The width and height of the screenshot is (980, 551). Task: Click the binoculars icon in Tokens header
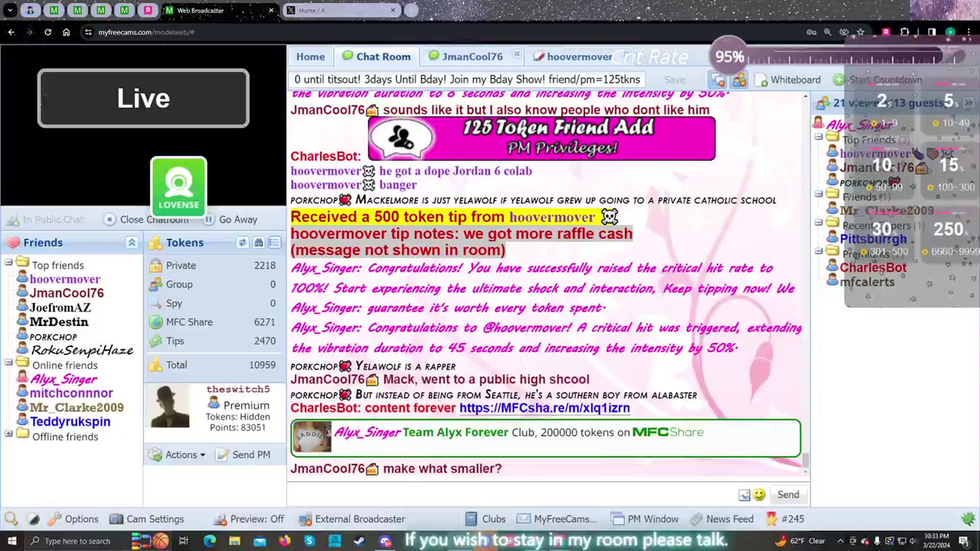(x=259, y=243)
